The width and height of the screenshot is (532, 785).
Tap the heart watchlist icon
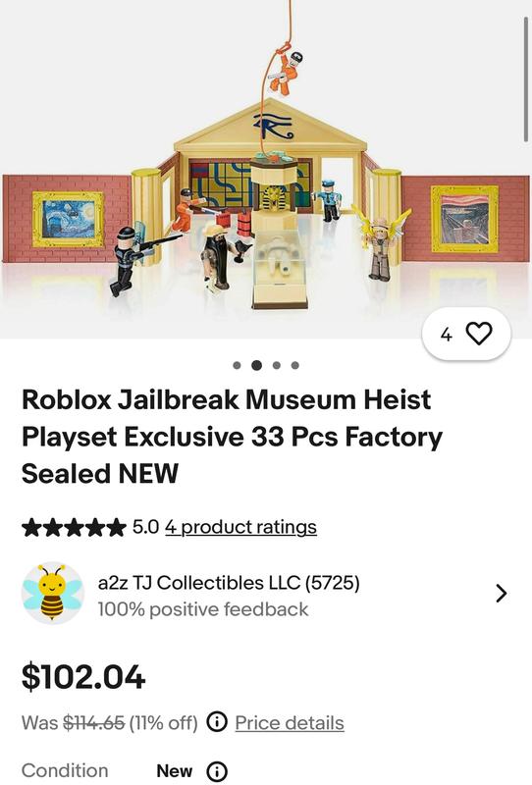coord(479,334)
